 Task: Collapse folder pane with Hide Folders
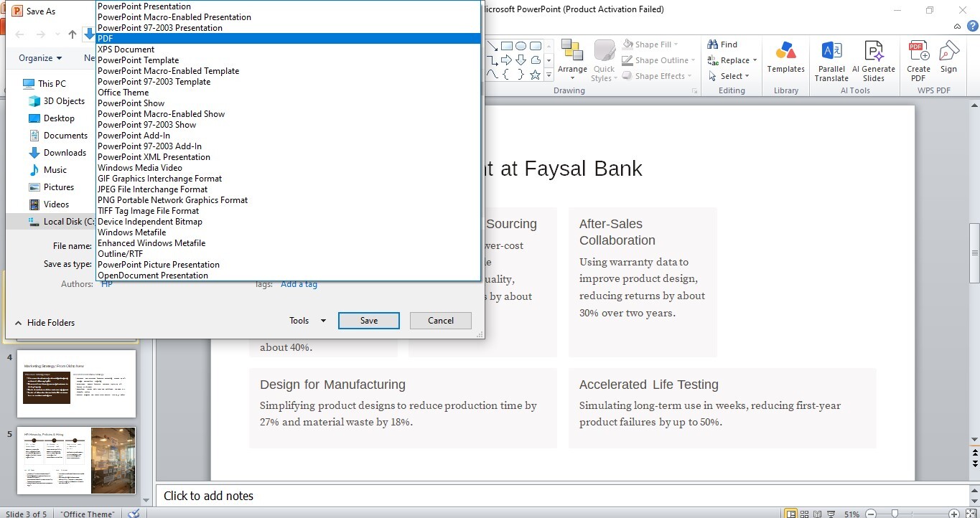pyautogui.click(x=45, y=323)
